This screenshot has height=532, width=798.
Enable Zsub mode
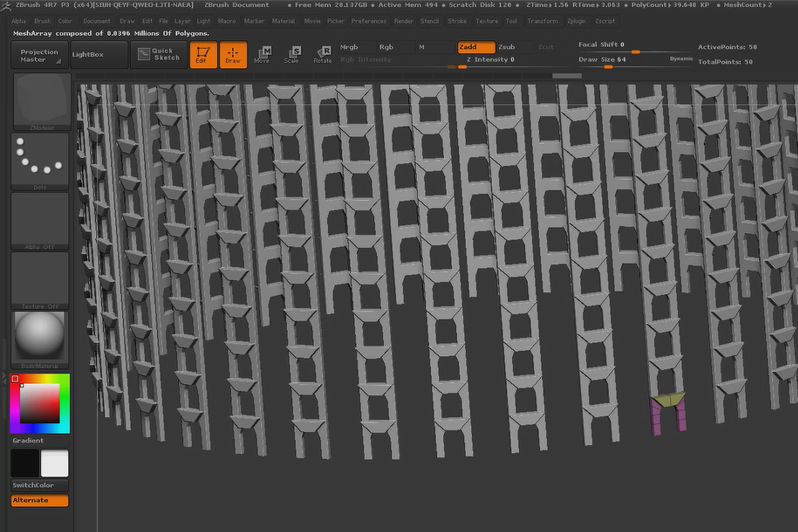coord(507,47)
